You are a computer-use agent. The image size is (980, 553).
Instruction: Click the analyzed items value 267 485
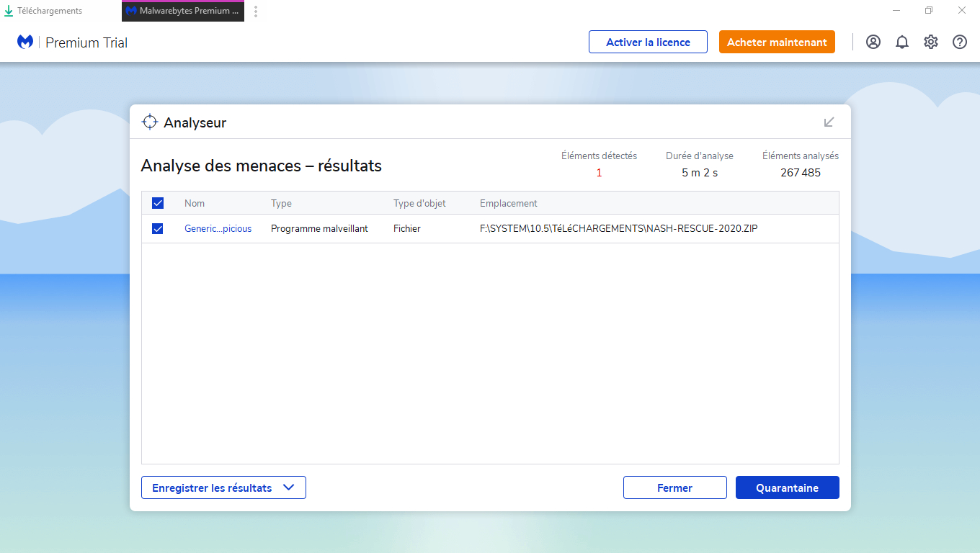tap(801, 173)
